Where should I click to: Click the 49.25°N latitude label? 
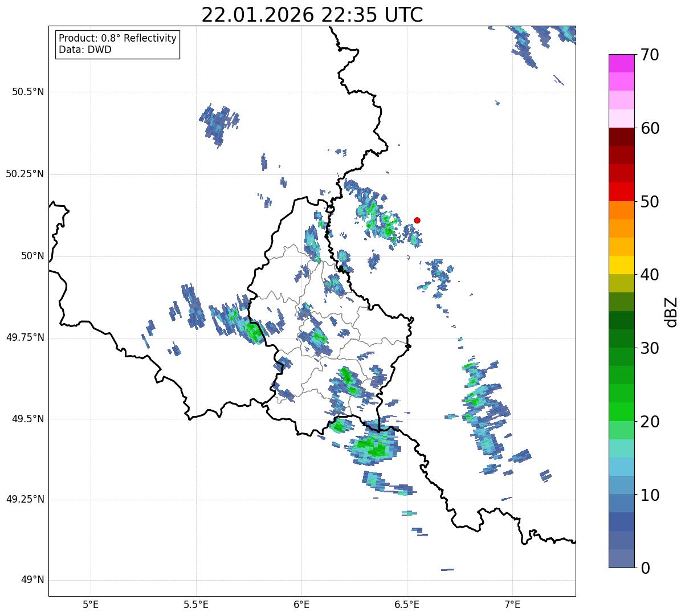[x=25, y=500]
